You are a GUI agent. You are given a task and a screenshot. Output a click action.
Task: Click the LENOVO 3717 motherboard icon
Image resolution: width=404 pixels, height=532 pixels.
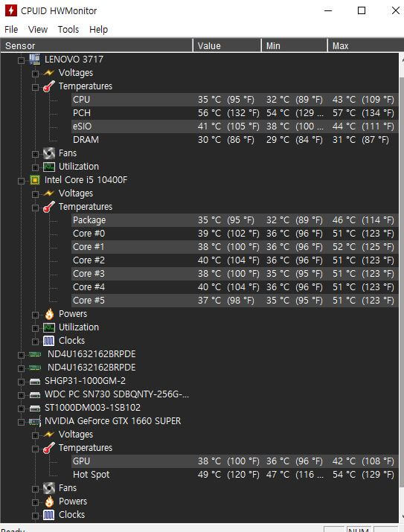coord(35,59)
